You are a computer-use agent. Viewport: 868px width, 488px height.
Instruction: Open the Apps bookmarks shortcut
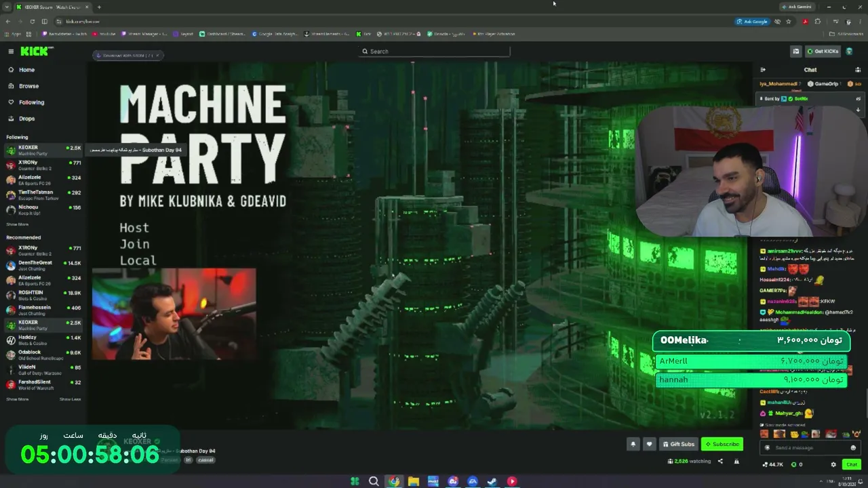[12, 34]
